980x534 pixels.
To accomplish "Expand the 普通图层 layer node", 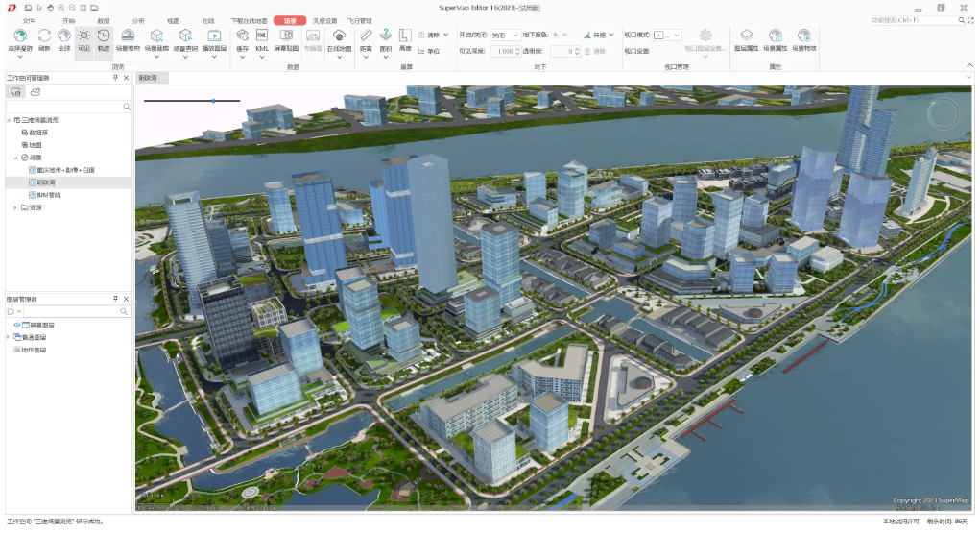I will tap(8, 338).
